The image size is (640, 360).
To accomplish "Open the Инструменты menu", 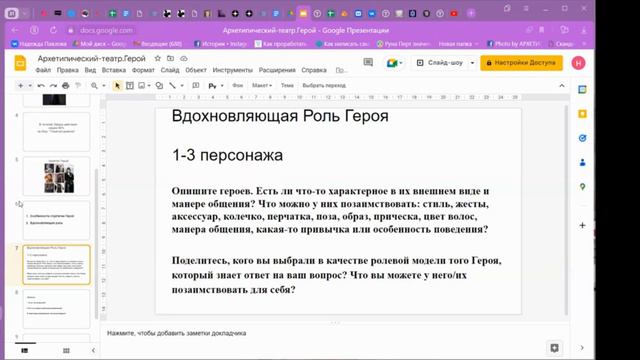I will click(x=233, y=70).
